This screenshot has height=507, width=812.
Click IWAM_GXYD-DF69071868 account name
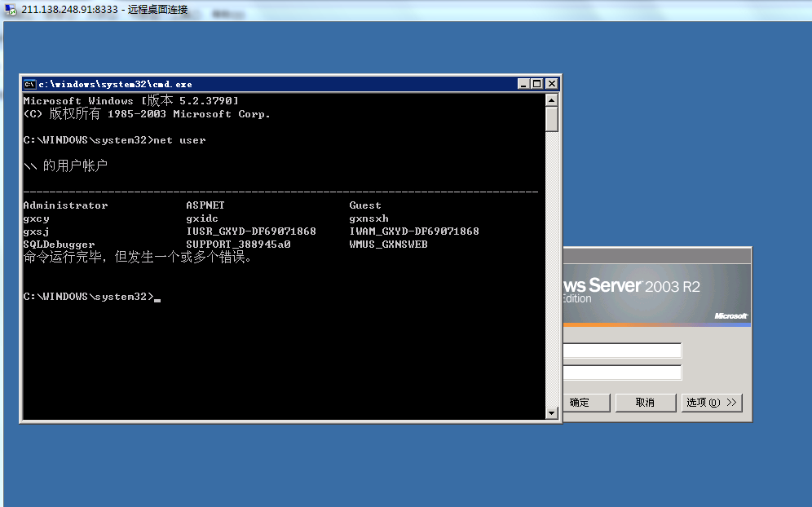coord(414,231)
